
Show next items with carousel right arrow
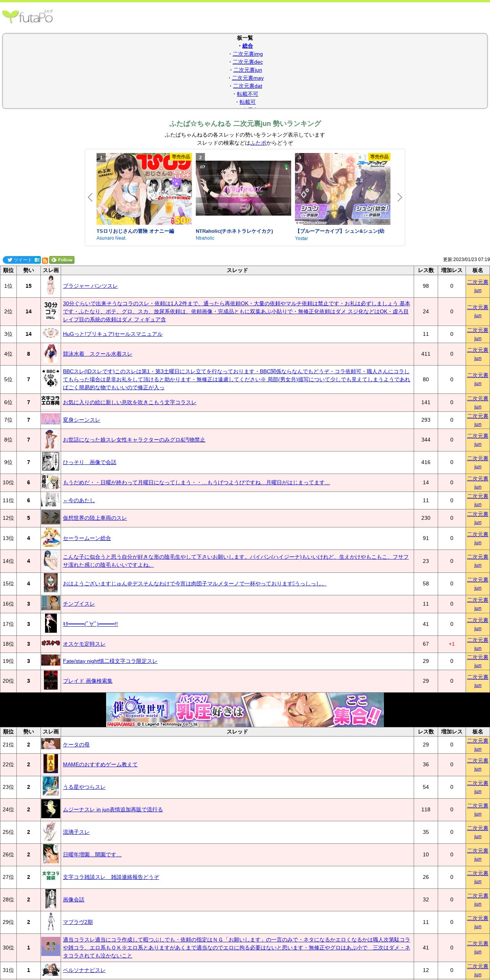point(400,197)
